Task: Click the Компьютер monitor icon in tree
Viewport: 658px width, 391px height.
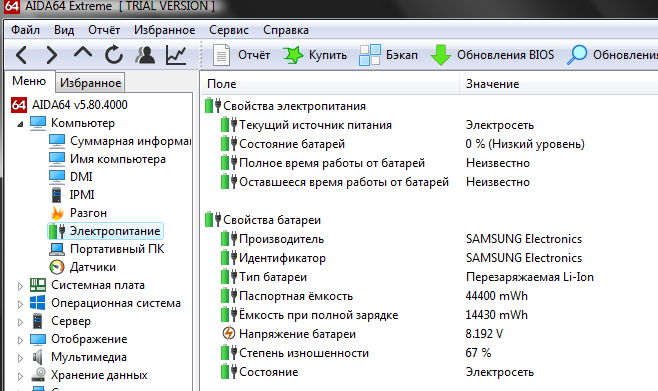Action: [x=38, y=123]
